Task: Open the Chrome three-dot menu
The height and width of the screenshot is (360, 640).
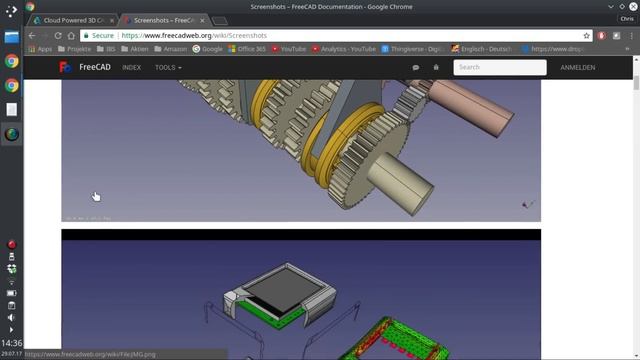Action: tap(631, 36)
